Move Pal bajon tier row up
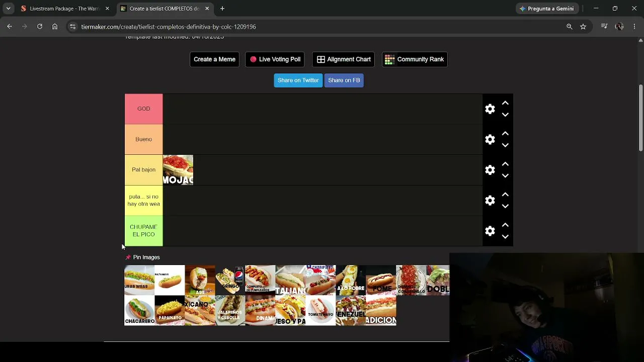 coord(505,164)
